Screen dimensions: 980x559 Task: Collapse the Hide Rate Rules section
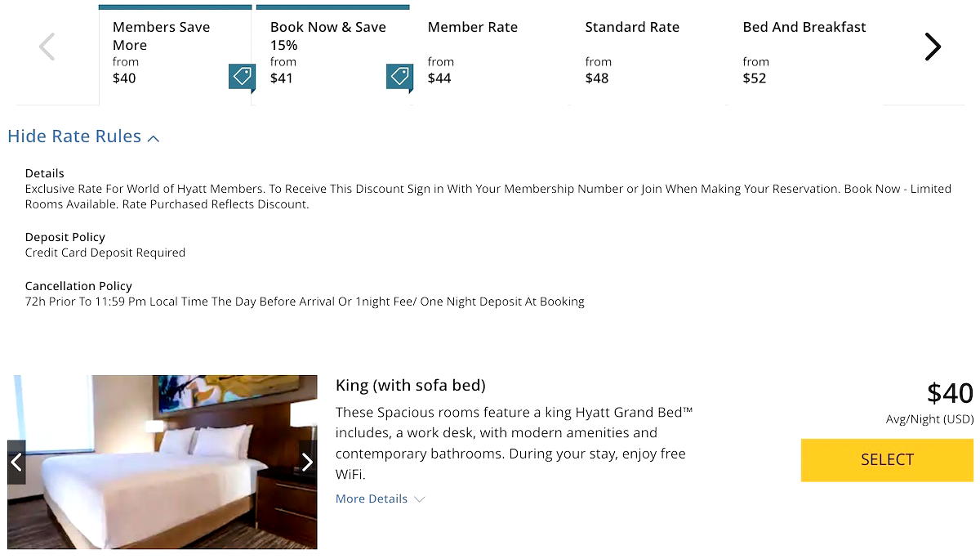tap(74, 136)
